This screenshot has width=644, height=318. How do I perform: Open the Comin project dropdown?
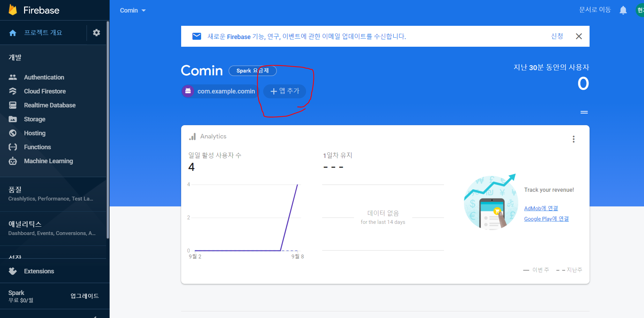point(133,10)
